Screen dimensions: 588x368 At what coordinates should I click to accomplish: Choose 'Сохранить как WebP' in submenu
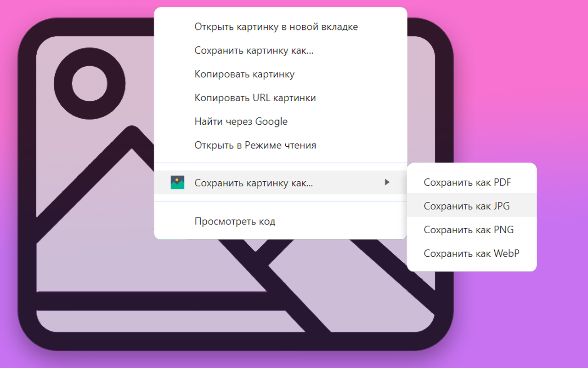472,253
